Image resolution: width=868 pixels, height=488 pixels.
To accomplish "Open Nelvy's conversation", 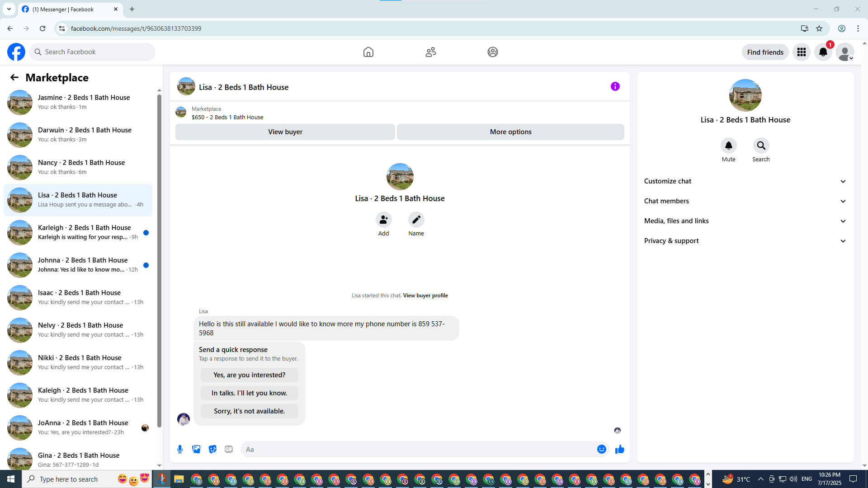I will click(x=78, y=330).
